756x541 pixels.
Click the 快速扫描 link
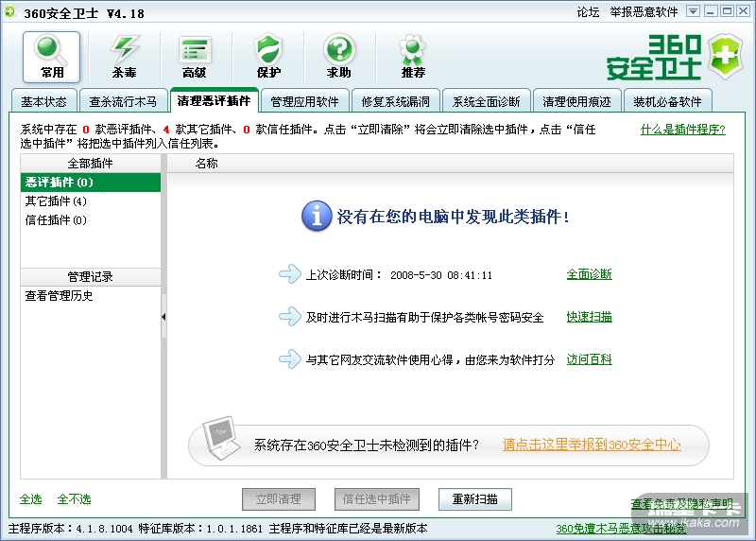pyautogui.click(x=589, y=317)
